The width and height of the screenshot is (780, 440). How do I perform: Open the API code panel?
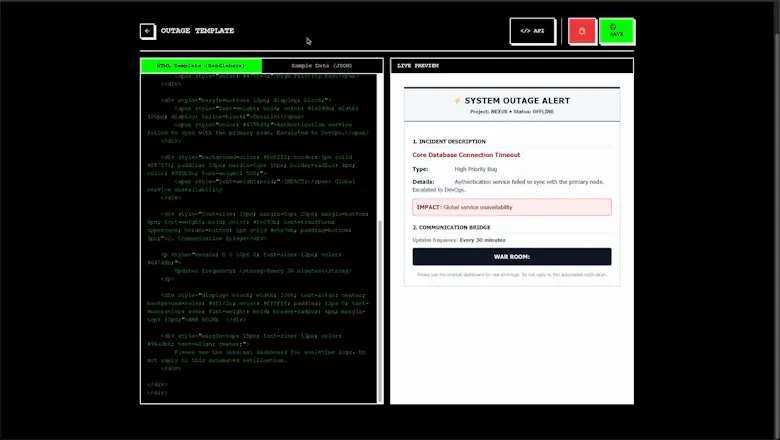pos(532,31)
